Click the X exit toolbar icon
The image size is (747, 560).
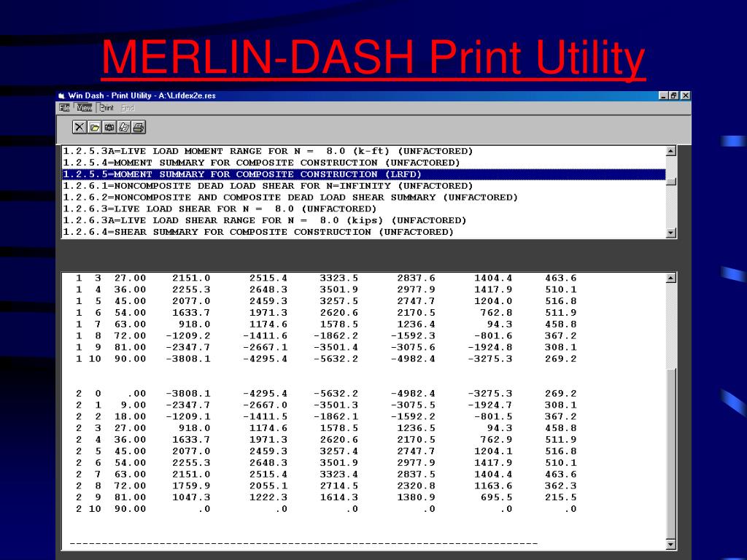tap(80, 127)
